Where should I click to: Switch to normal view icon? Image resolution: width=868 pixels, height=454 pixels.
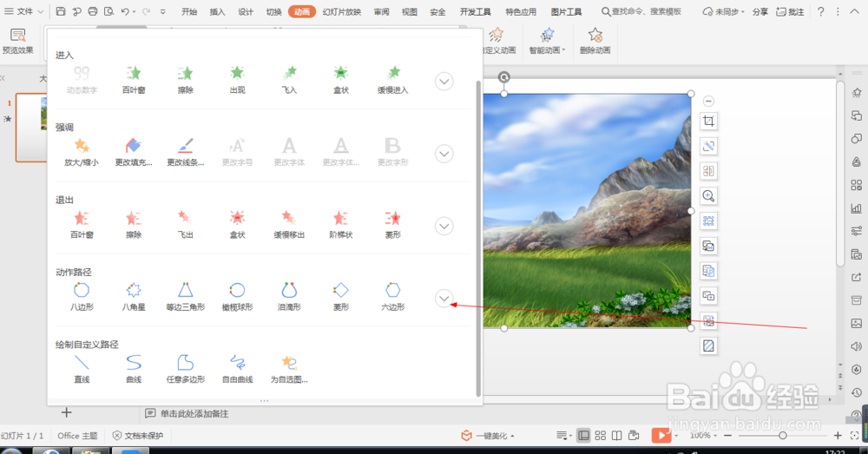point(583,436)
